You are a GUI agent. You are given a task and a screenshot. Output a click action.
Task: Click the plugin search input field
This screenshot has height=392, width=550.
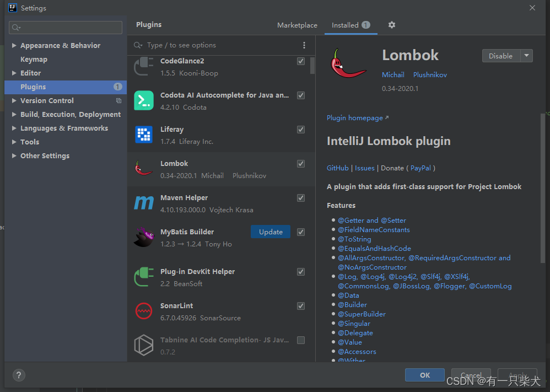tap(220, 45)
